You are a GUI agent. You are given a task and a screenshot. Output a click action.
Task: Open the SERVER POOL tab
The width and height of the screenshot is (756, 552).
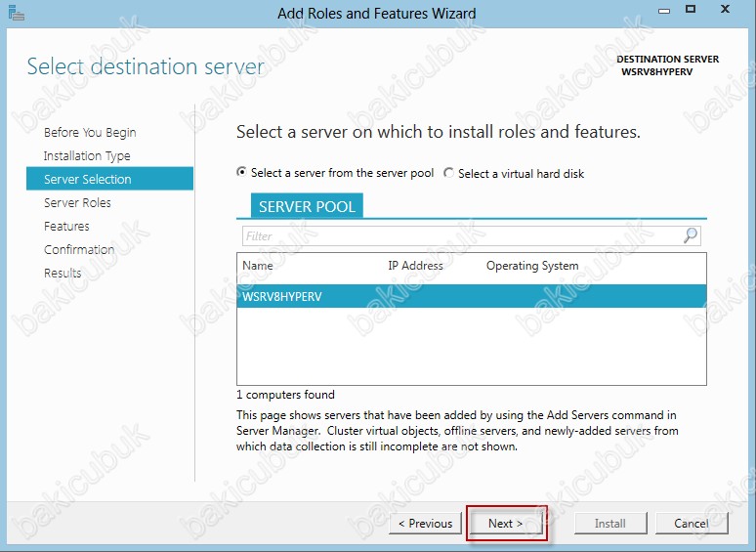(x=307, y=206)
